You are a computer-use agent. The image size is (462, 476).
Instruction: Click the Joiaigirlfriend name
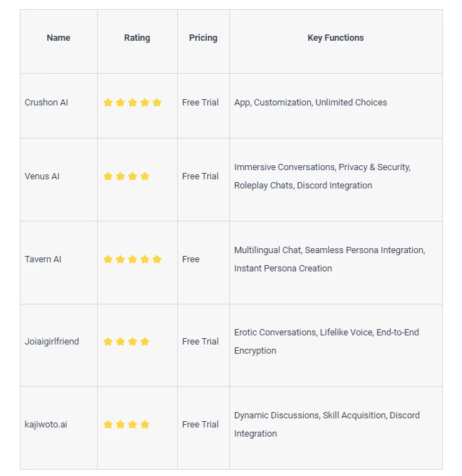click(52, 342)
